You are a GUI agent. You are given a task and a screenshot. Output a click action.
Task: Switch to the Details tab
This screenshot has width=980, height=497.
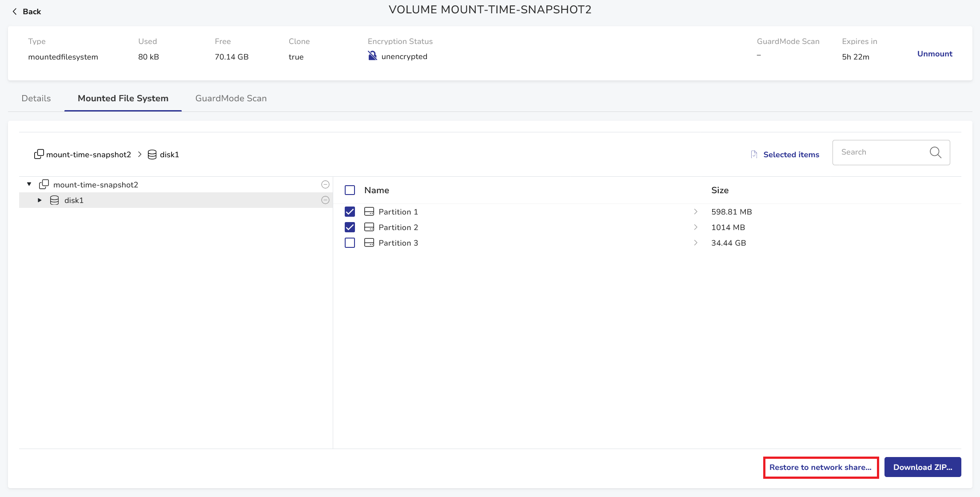coord(36,98)
